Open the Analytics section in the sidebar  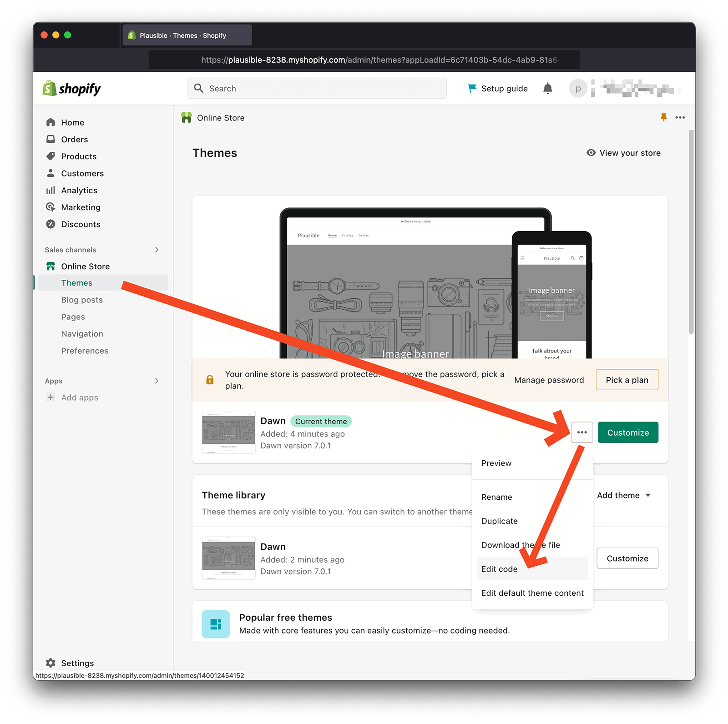pos(79,190)
